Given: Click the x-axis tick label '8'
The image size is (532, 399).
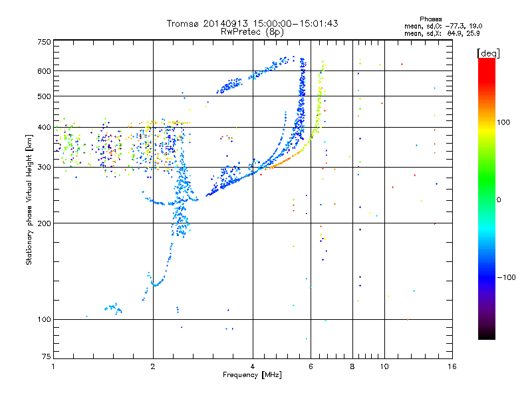Looking at the screenshot, I should tap(352, 366).
